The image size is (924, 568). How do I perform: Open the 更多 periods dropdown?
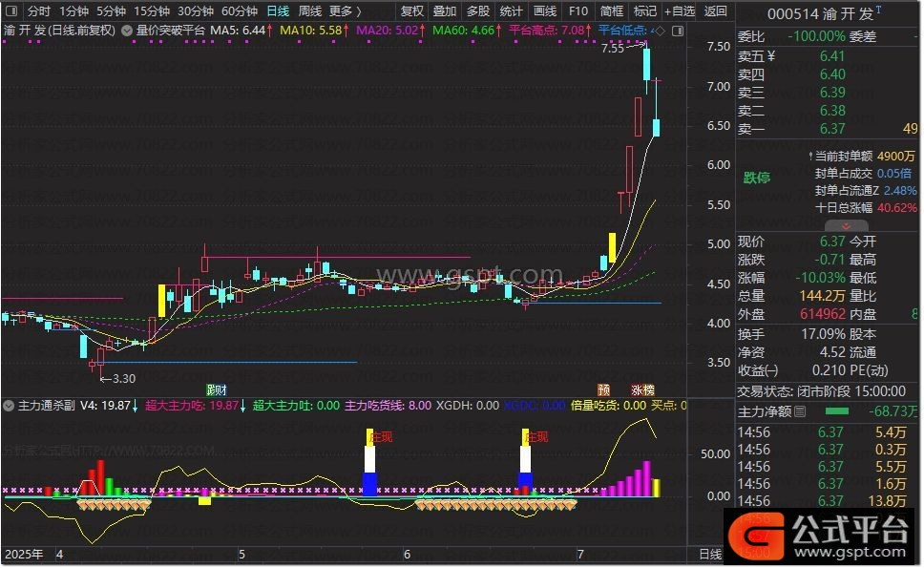click(x=345, y=11)
